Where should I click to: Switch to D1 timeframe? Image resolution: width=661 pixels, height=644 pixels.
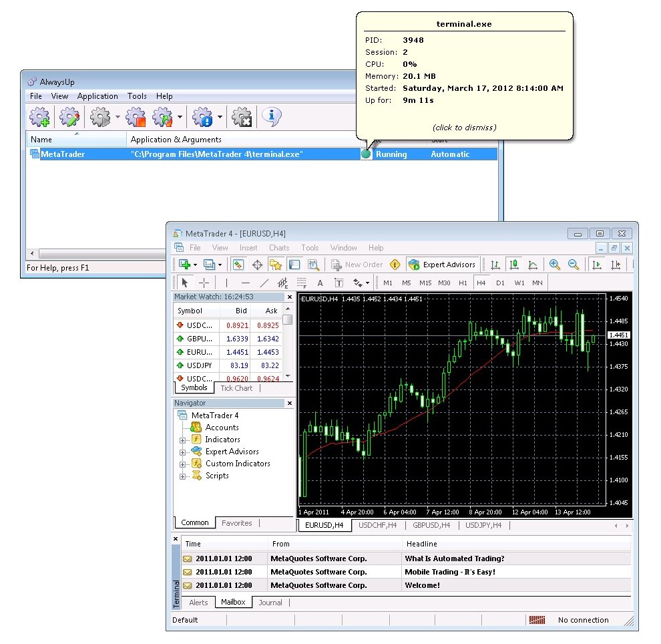500,283
